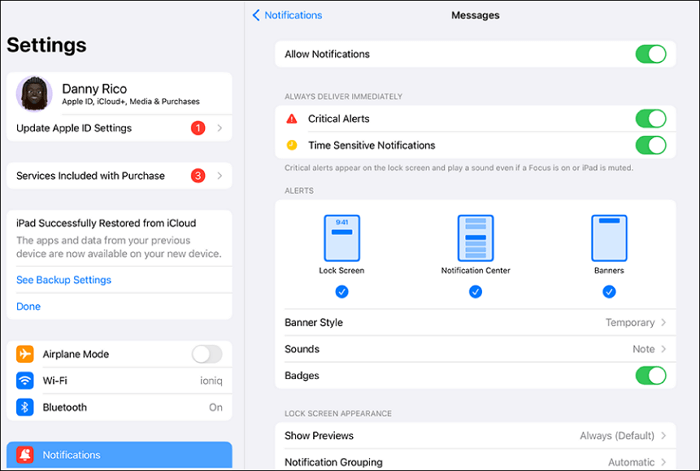The height and width of the screenshot is (471, 700).
Task: Tap the Wi-Fi icon in sidebar
Action: (x=25, y=381)
